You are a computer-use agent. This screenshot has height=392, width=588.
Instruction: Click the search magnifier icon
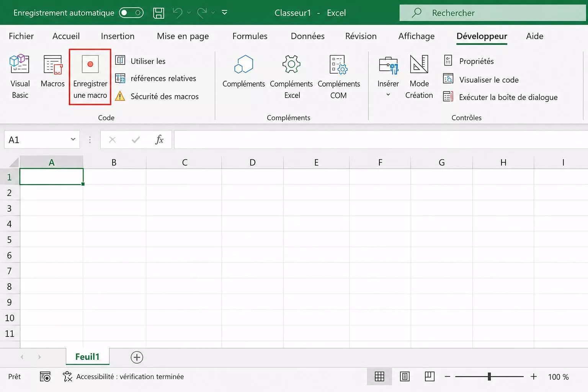click(416, 13)
